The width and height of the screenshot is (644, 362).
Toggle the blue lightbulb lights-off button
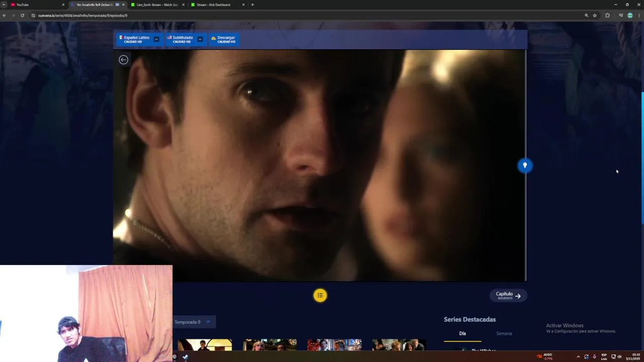[x=525, y=165]
